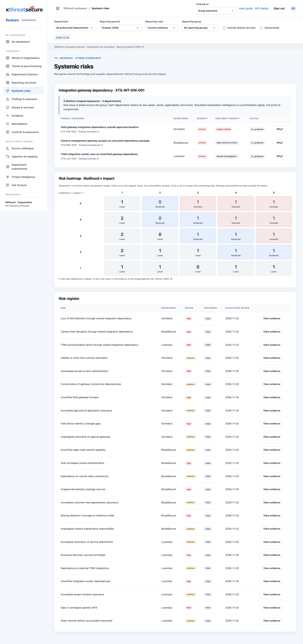Click the Reporting structure icon
303x644 pixels.
(x=7, y=83)
